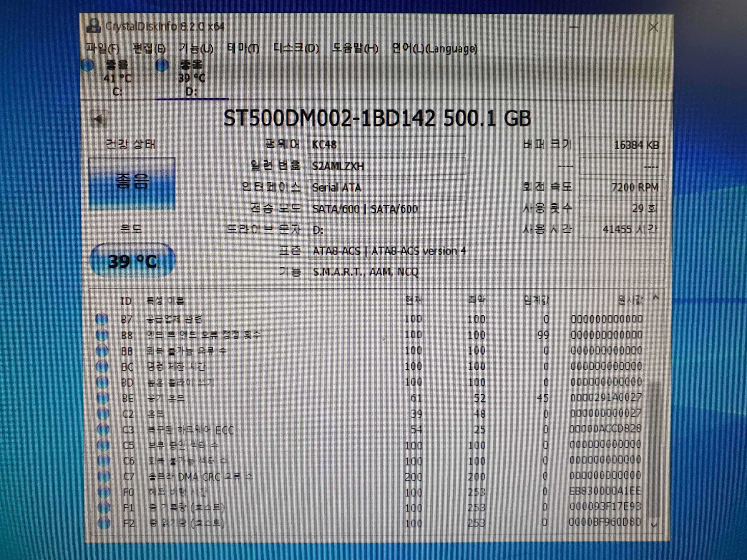Open the 기능(U) menu
Viewport: 747px width, 560px height.
pos(196,48)
